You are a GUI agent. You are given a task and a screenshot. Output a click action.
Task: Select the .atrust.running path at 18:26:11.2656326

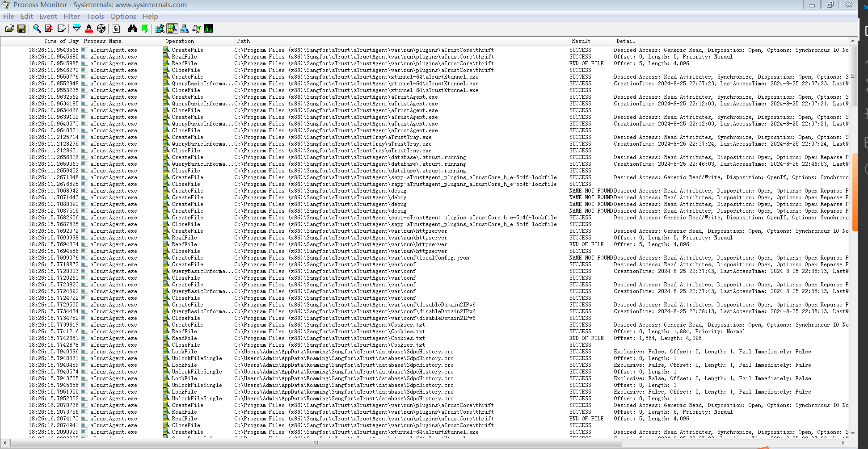(350, 157)
